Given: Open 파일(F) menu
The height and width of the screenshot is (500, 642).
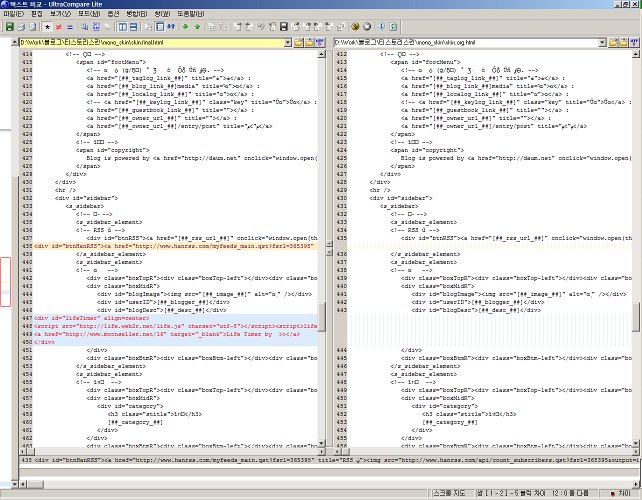Looking at the screenshot, I should [14, 14].
